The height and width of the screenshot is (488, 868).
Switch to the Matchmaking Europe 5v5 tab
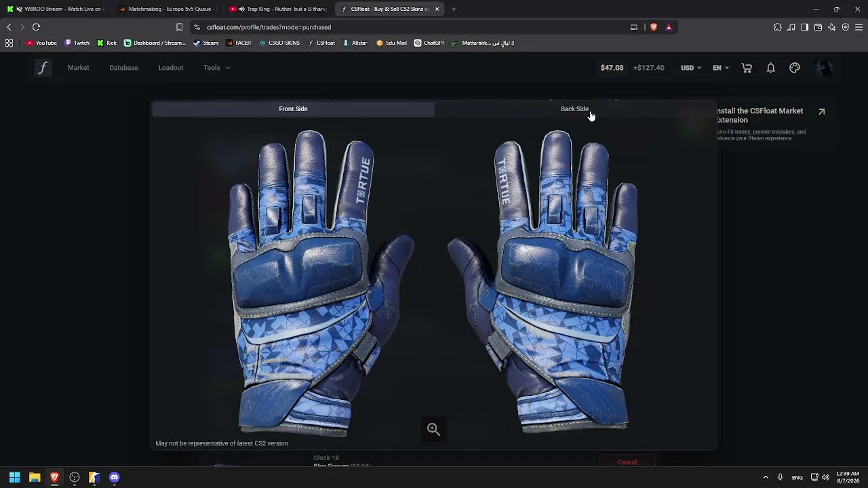tap(167, 9)
